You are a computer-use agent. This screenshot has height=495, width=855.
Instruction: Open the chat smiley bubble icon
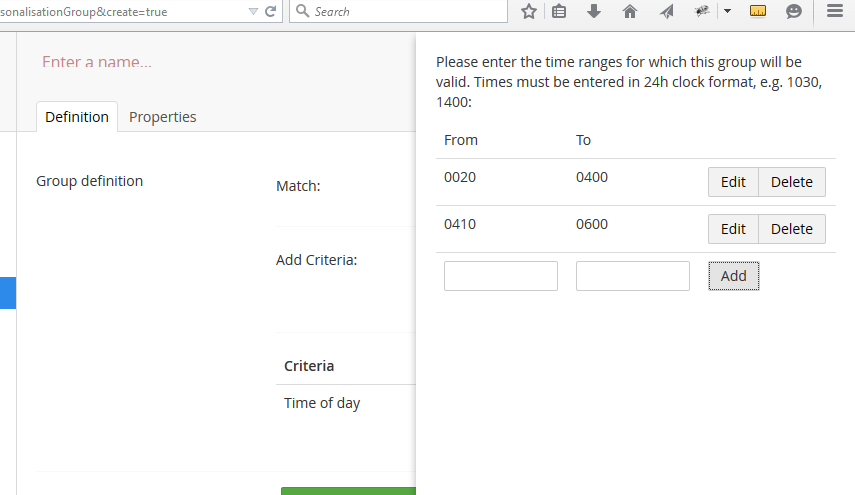pyautogui.click(x=794, y=11)
